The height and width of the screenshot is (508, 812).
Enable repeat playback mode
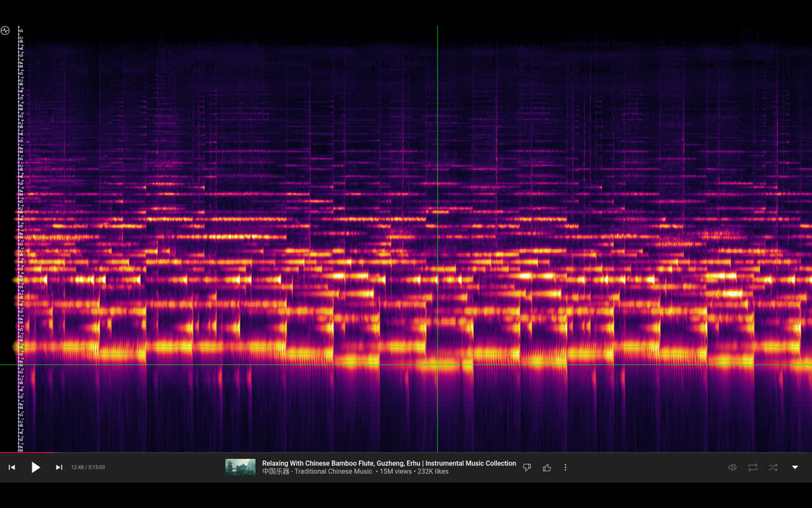(x=752, y=467)
